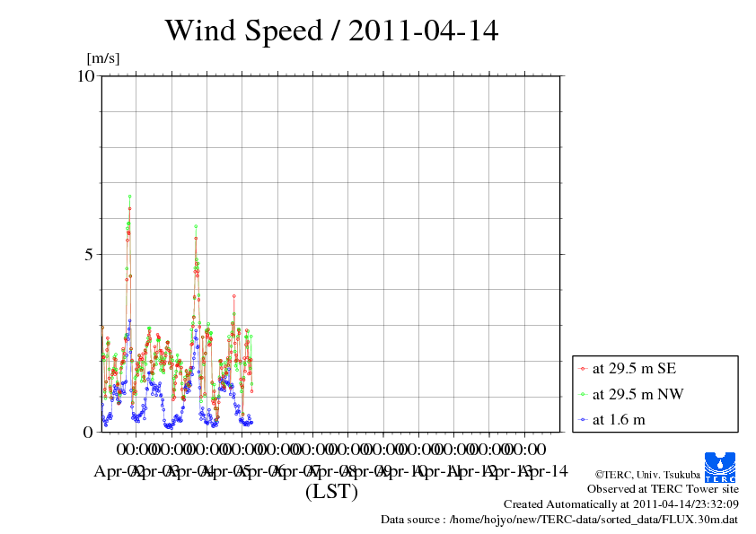Click the y-axis value 10
The height and width of the screenshot is (534, 756).
(85, 75)
